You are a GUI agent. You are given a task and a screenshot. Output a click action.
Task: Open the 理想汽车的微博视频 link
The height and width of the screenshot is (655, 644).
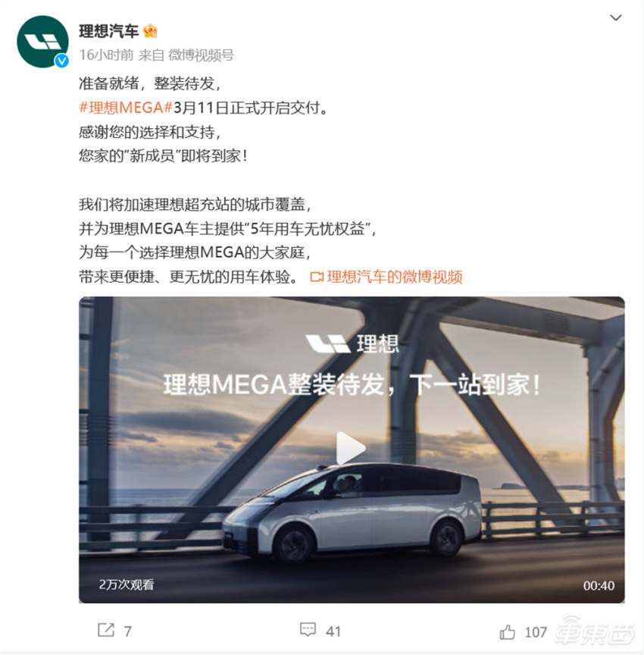[x=395, y=277]
